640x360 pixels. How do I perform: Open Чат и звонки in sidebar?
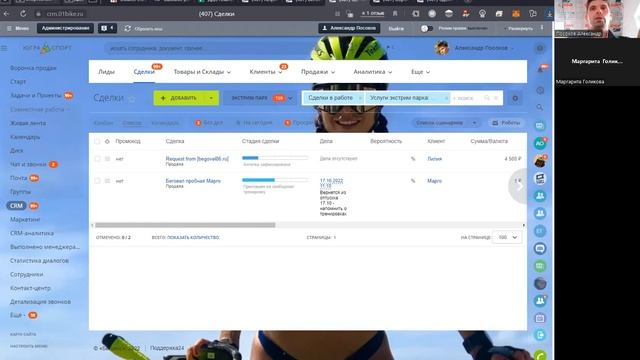28,164
